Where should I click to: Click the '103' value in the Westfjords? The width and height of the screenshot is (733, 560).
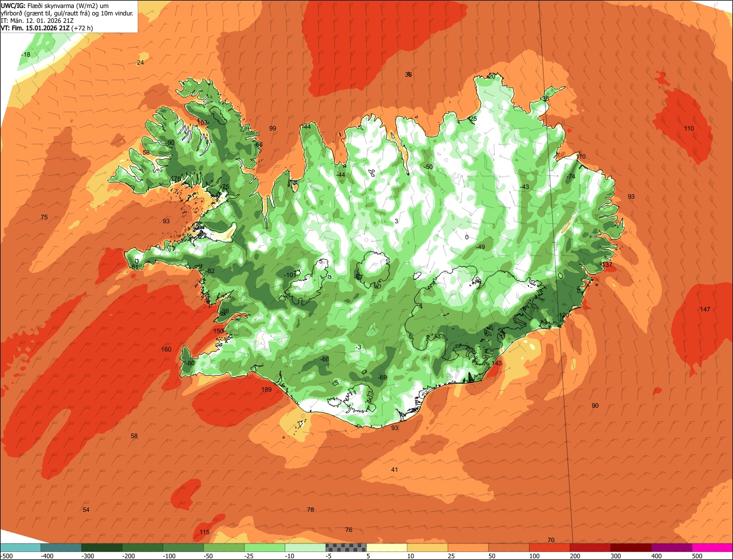(202, 123)
